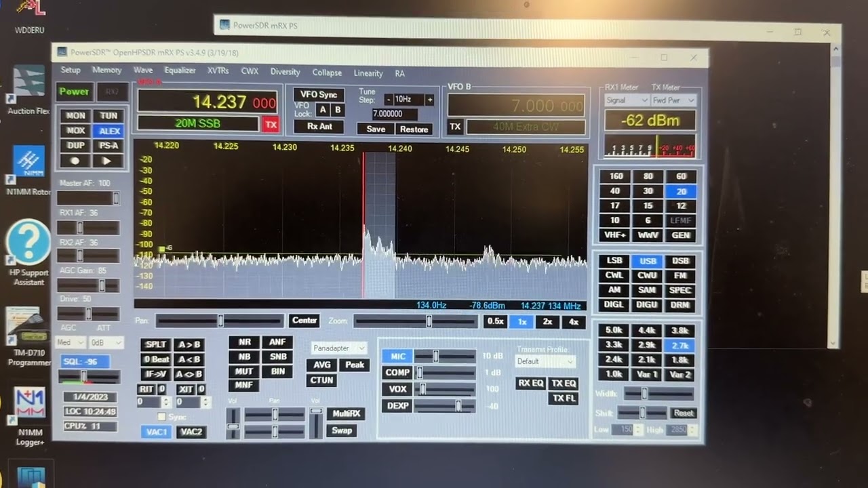Open XVTRs menu

pyautogui.click(x=218, y=70)
